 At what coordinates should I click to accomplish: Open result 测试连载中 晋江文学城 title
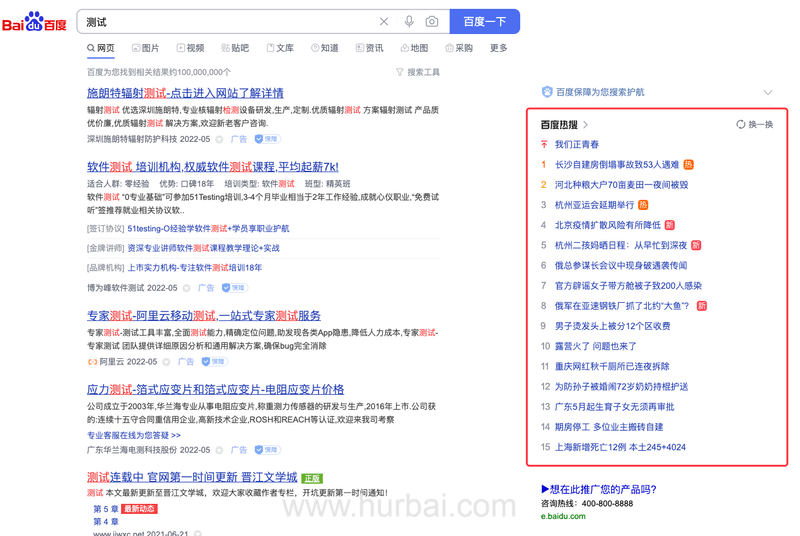coord(192,477)
